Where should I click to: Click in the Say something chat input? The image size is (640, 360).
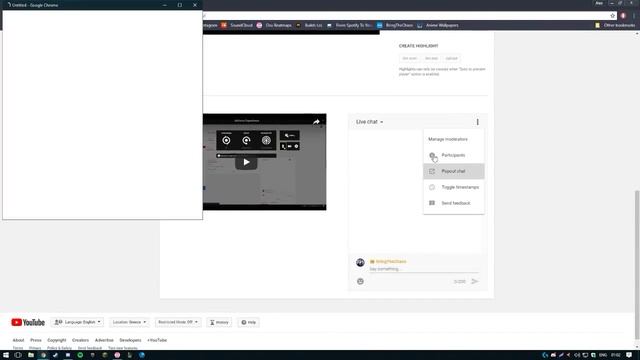(424, 269)
